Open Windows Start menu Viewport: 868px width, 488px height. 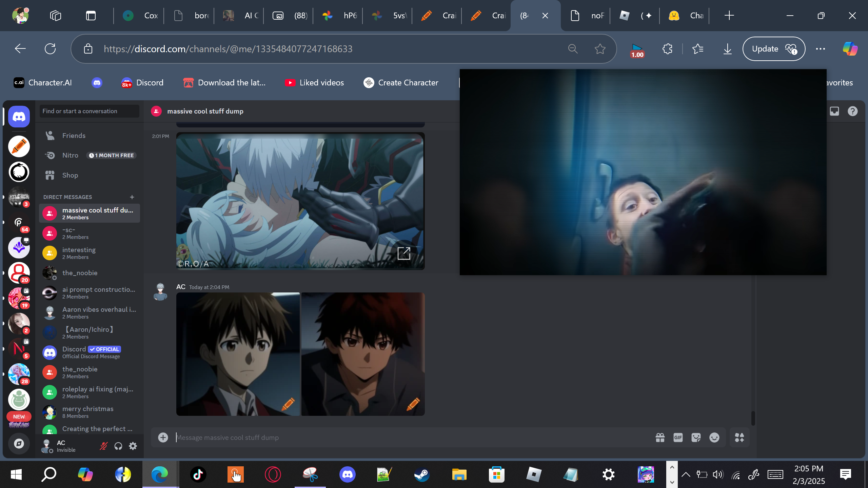[x=16, y=474]
